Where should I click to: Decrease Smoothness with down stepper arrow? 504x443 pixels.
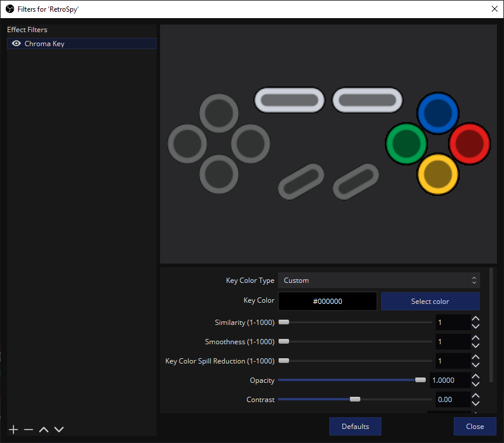pyautogui.click(x=475, y=345)
